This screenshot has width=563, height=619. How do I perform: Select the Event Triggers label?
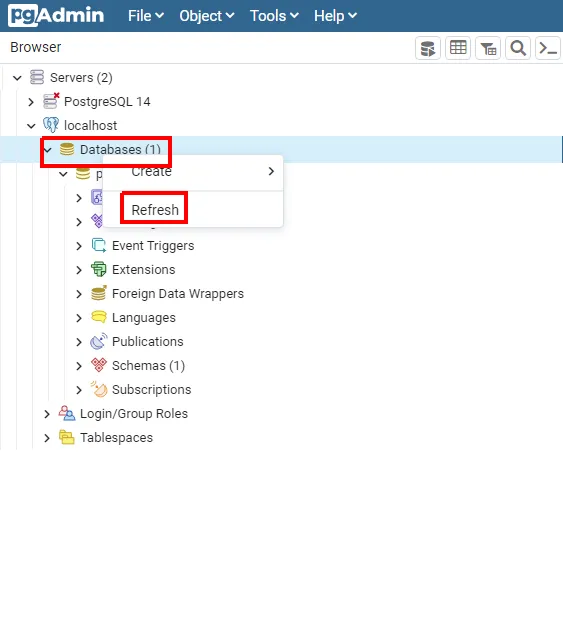153,246
